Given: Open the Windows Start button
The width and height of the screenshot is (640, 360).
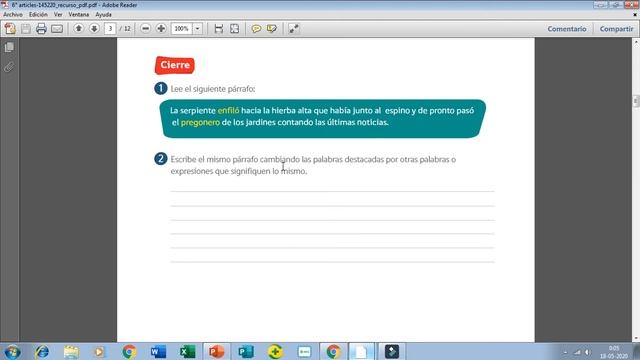Looking at the screenshot, I should pyautogui.click(x=12, y=352).
